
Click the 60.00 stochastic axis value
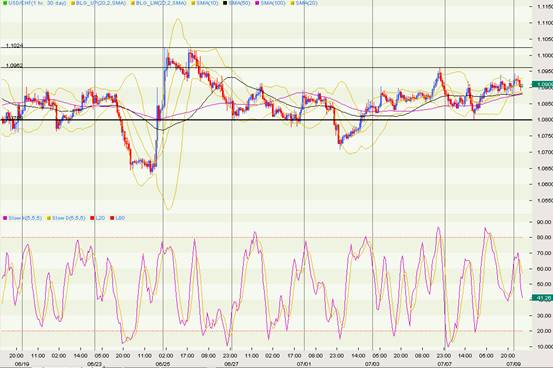544,269
